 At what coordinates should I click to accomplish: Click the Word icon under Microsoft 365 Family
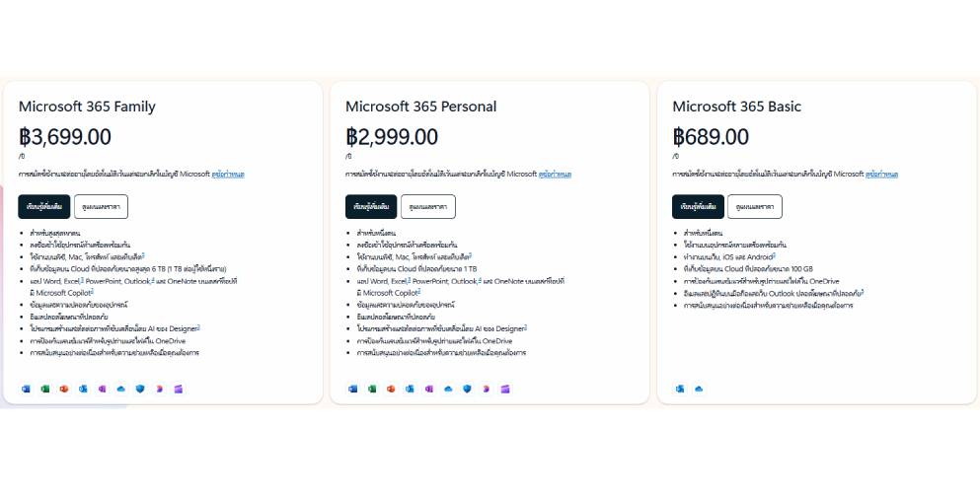coord(26,389)
